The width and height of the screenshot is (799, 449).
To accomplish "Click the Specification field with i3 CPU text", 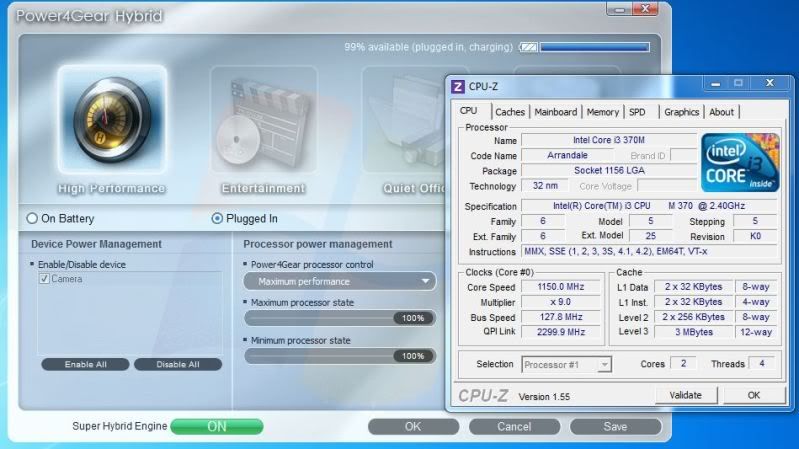I will pyautogui.click(x=649, y=206).
